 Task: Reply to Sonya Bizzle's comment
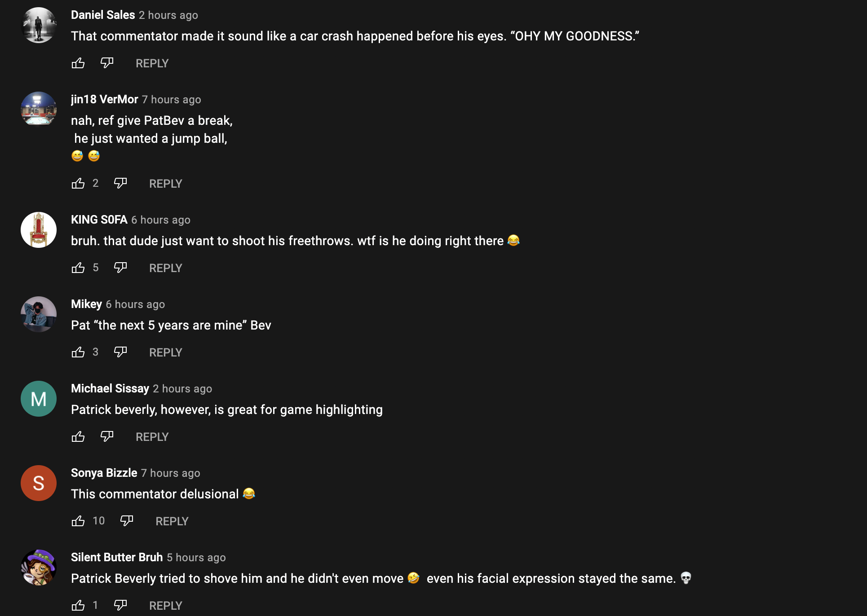(x=172, y=521)
